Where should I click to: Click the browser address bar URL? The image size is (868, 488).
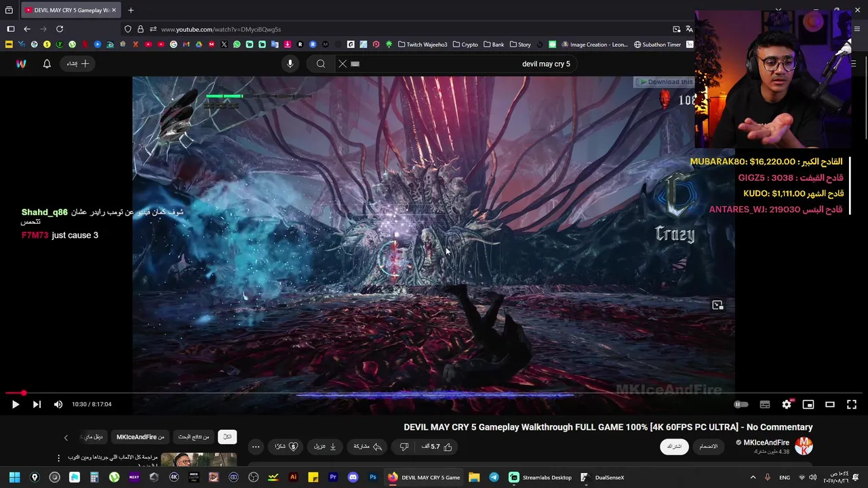[221, 29]
